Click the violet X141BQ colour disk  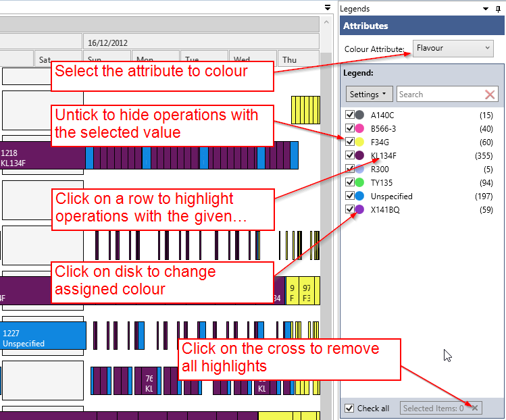pyautogui.click(x=360, y=210)
